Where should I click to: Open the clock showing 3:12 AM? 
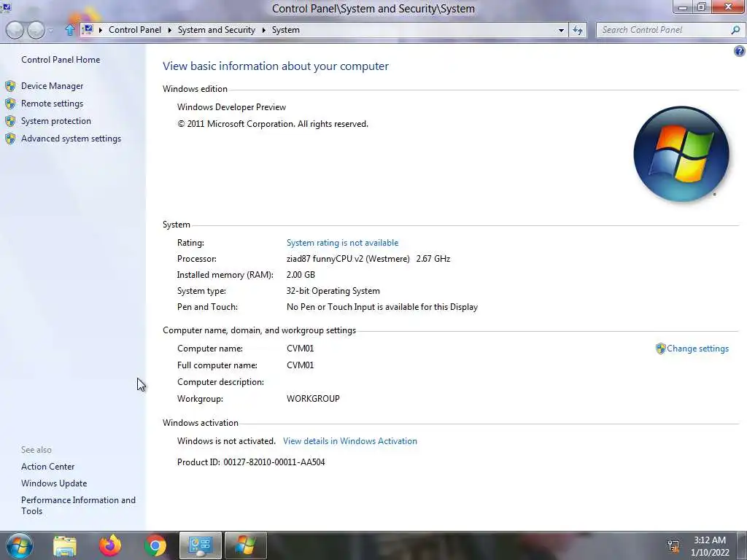710,546
